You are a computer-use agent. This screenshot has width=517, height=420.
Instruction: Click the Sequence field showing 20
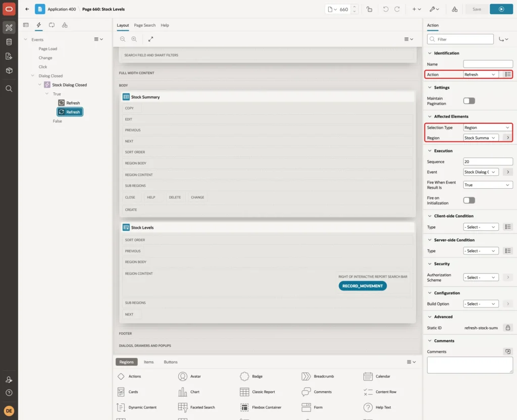[x=488, y=162]
